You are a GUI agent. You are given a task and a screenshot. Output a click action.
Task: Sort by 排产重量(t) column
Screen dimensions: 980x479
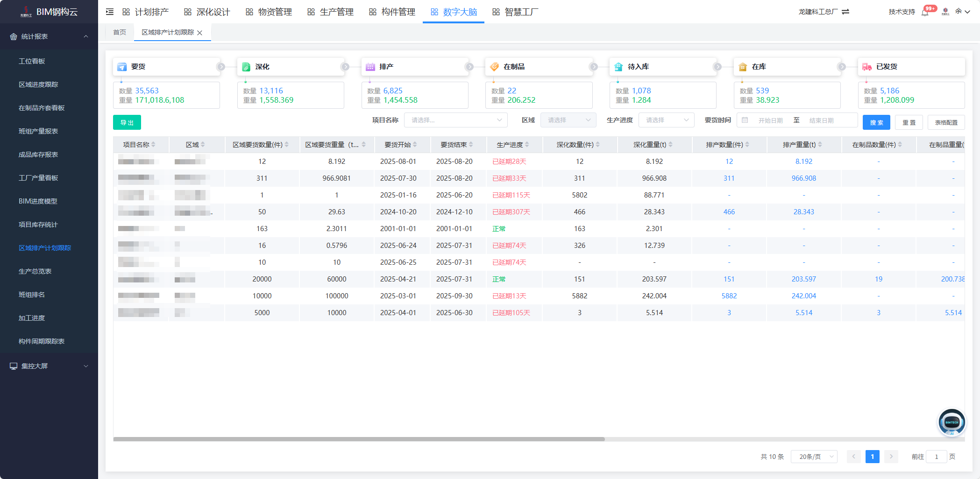[x=820, y=145]
